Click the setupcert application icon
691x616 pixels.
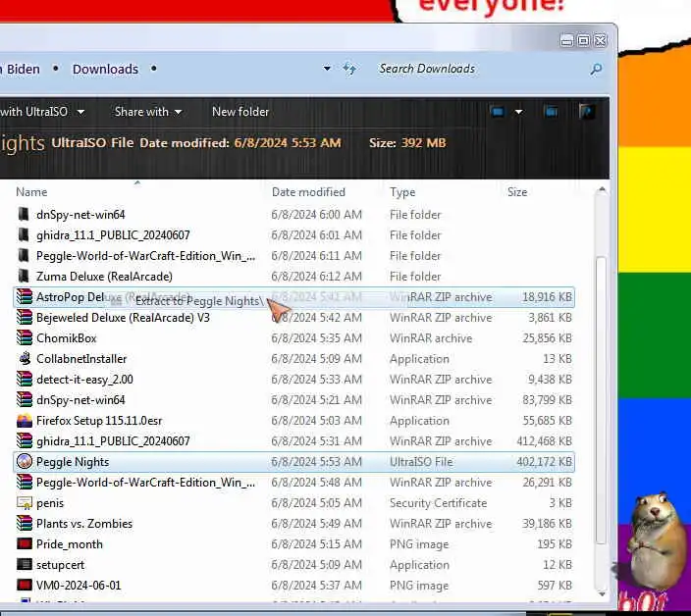pyautogui.click(x=25, y=564)
